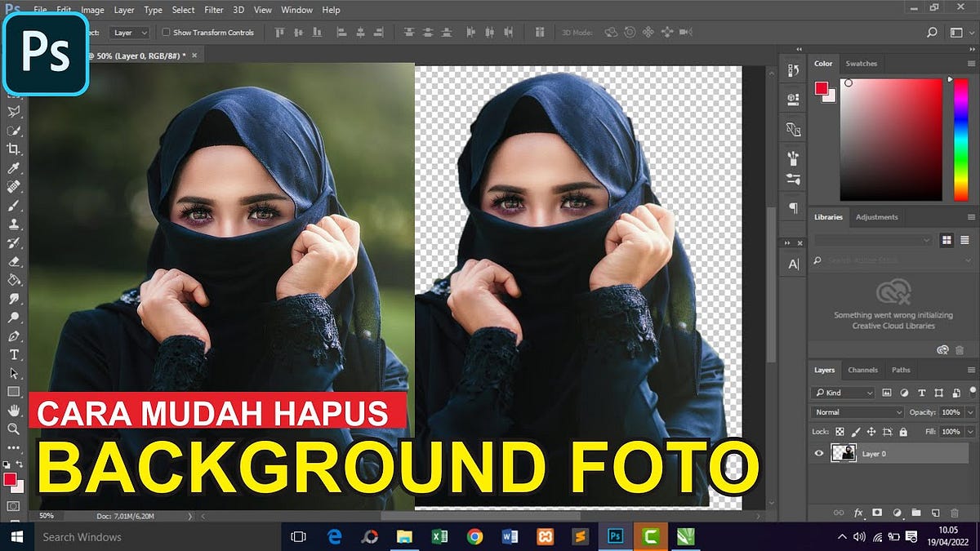Open the Kind filter dropdown
The width and height of the screenshot is (980, 551).
click(843, 393)
